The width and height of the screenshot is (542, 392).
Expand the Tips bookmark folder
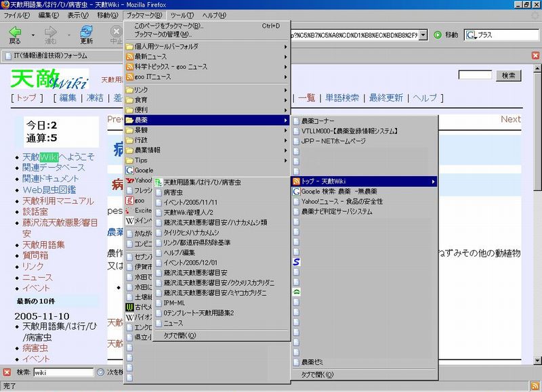pos(146,160)
